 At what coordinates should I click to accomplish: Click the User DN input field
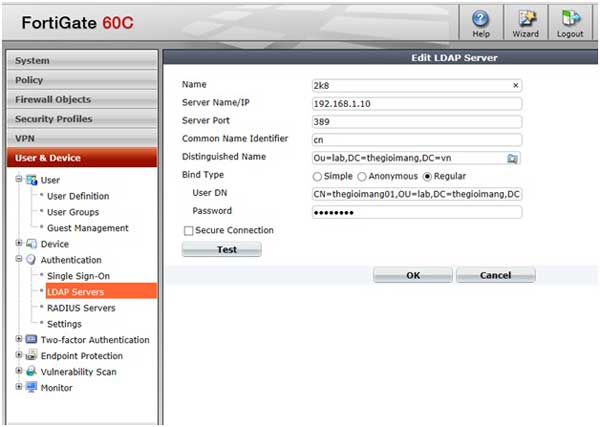(417, 194)
